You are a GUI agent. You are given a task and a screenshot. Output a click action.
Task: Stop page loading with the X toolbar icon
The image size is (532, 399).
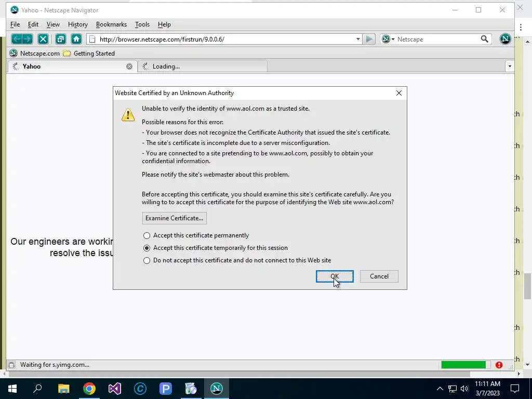click(43, 39)
